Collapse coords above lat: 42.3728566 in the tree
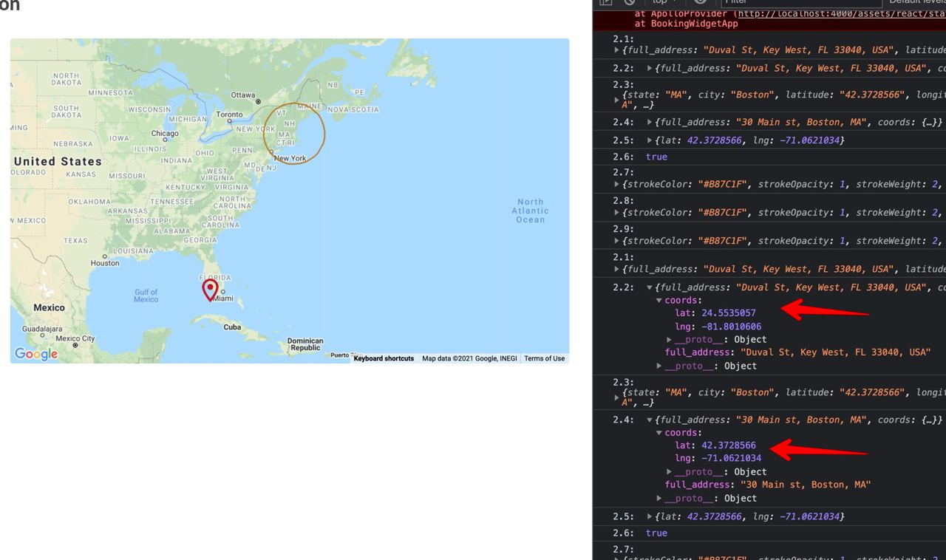The height and width of the screenshot is (560, 946). 659,433
